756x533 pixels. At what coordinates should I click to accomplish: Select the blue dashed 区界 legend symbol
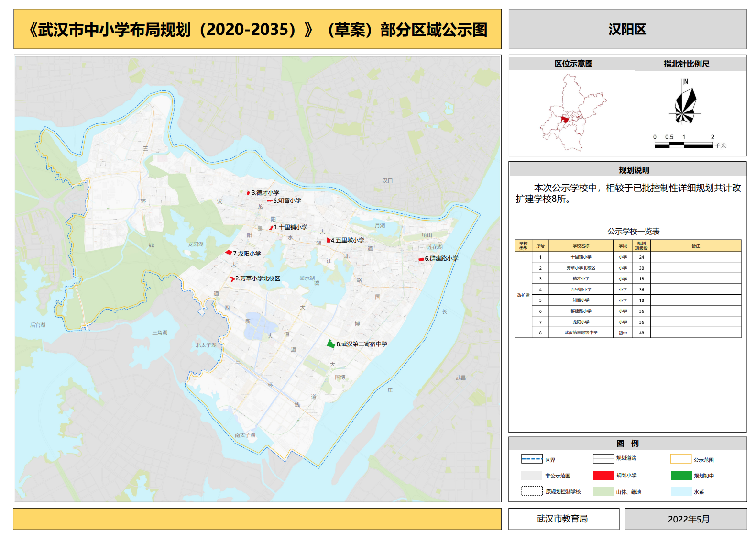[x=532, y=459]
